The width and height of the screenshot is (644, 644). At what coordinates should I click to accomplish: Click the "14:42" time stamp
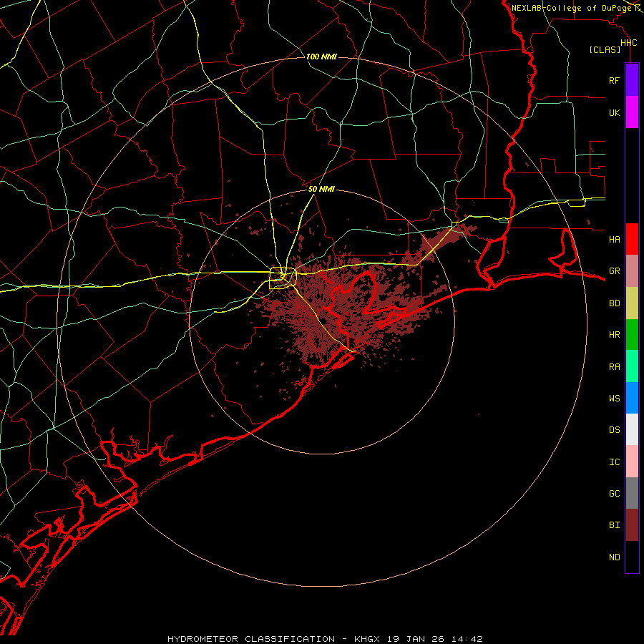point(467,639)
